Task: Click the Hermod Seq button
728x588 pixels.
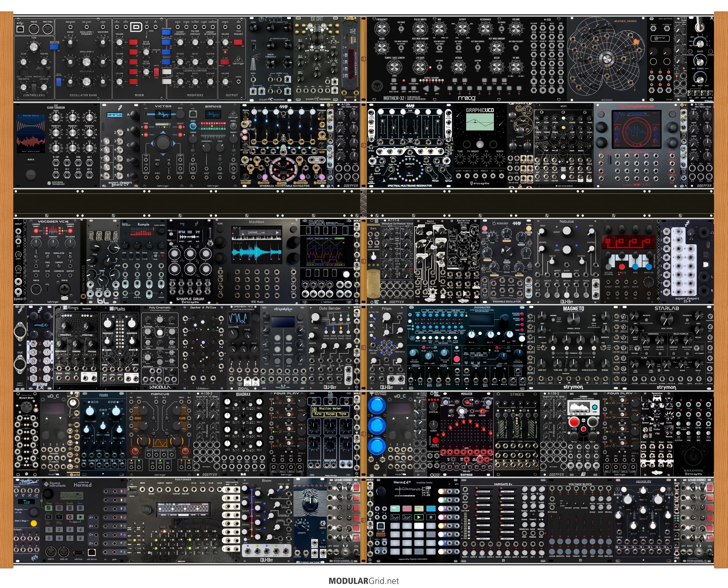Action: pyautogui.click(x=80, y=508)
